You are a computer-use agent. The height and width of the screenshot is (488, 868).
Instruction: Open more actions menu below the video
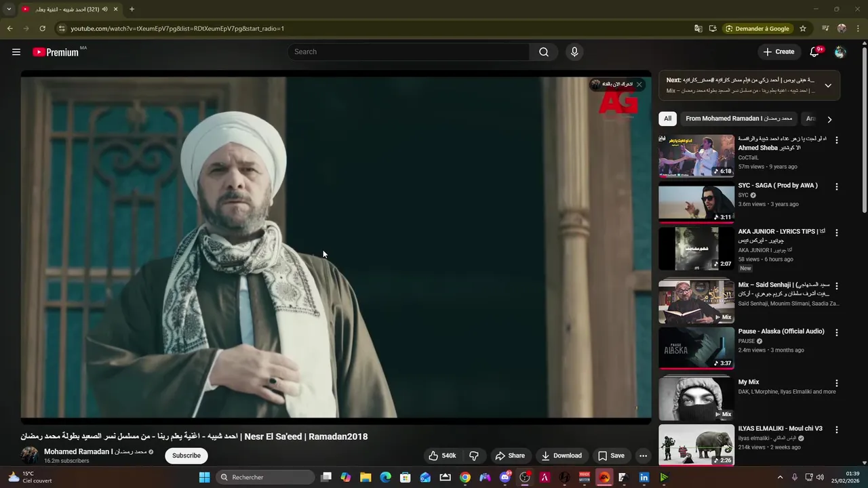(x=643, y=455)
